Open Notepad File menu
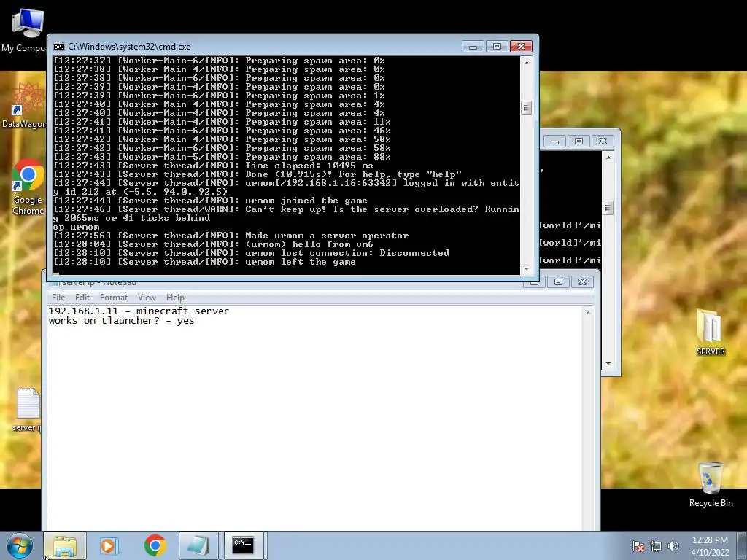The image size is (747, 560). click(x=58, y=297)
